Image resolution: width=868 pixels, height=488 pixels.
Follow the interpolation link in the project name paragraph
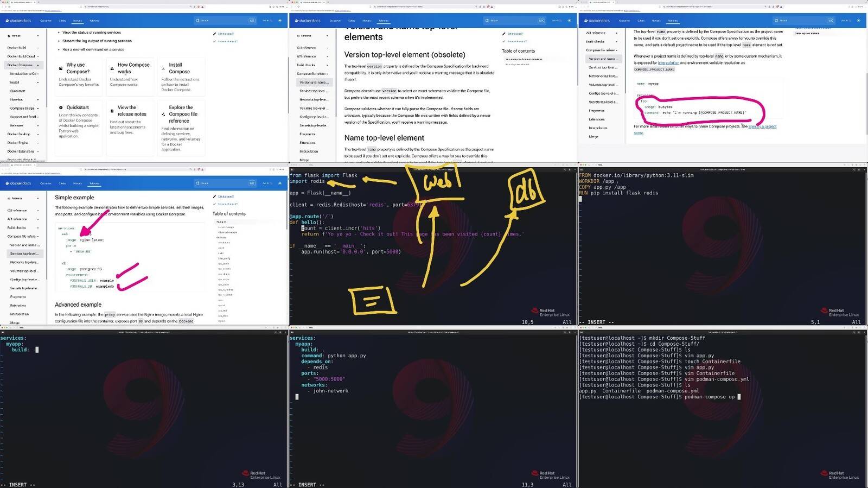(668, 63)
